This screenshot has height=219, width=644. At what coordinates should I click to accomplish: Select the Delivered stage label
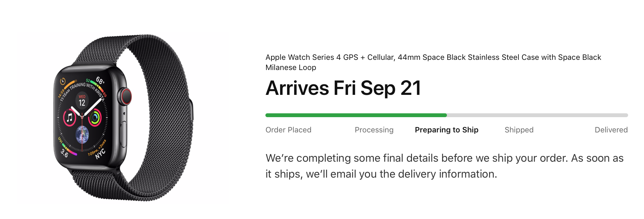tap(611, 130)
